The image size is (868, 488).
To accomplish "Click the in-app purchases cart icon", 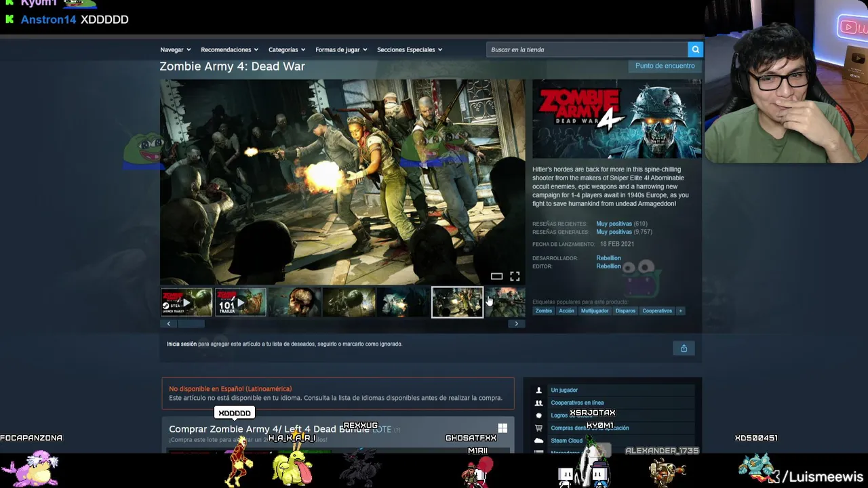I will coord(538,428).
